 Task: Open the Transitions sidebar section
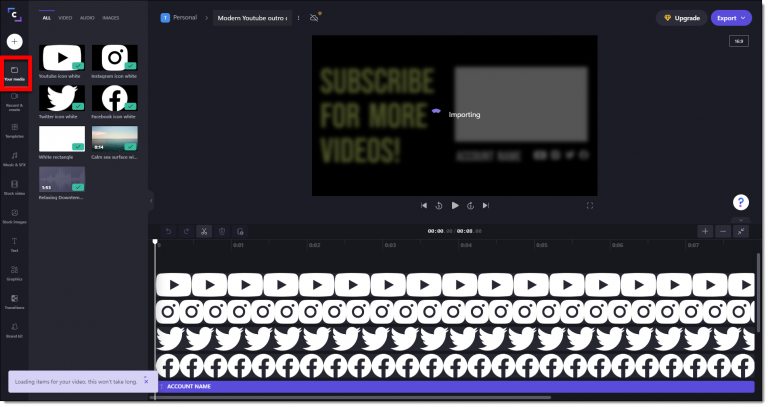(15, 302)
